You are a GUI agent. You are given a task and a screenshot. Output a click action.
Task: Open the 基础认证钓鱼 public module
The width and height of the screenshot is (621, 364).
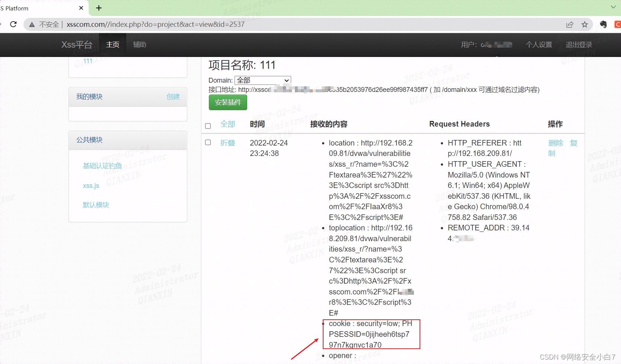point(102,166)
